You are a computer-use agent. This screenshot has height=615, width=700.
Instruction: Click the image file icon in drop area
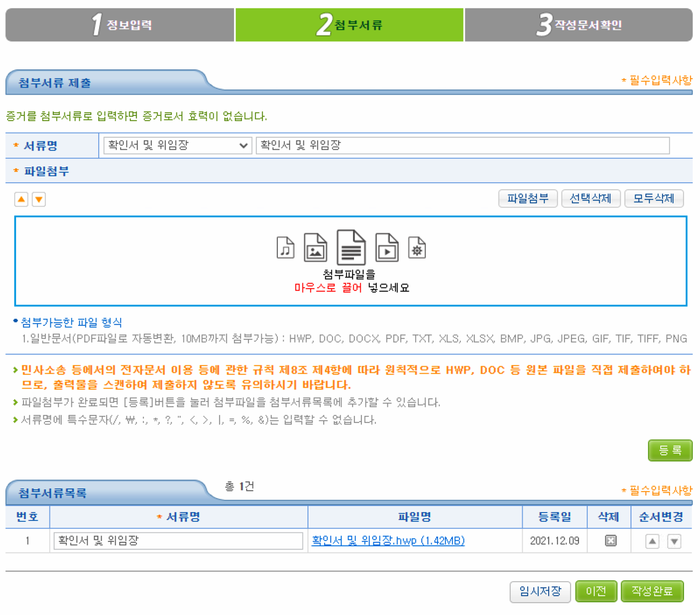click(x=316, y=248)
